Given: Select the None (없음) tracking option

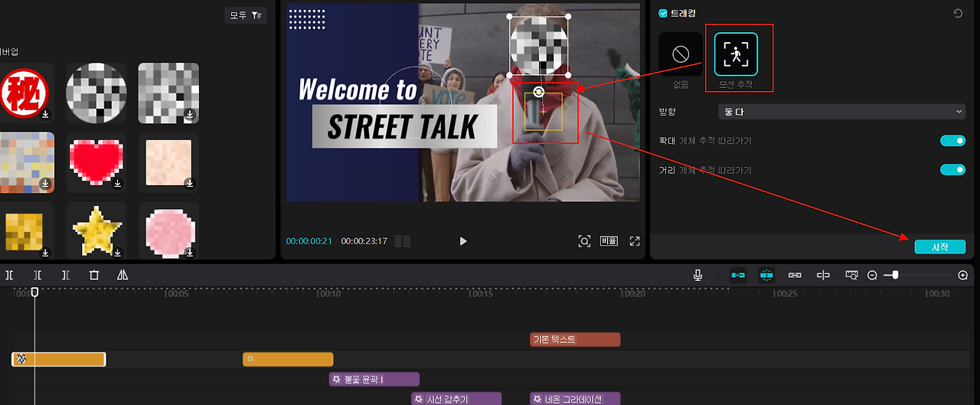Looking at the screenshot, I should tap(681, 54).
